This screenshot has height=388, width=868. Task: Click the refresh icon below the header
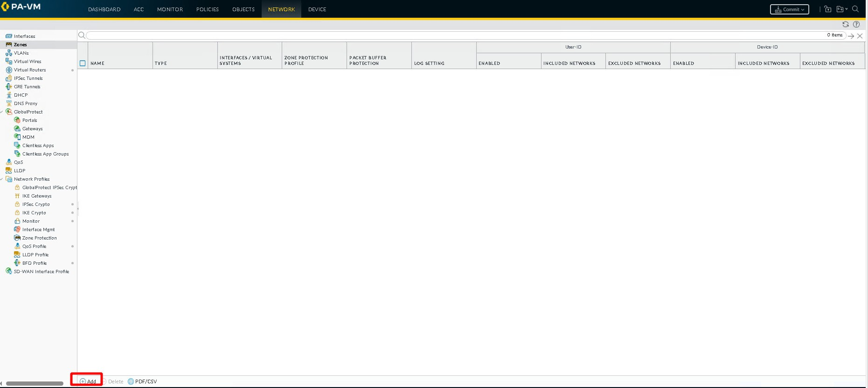click(845, 24)
